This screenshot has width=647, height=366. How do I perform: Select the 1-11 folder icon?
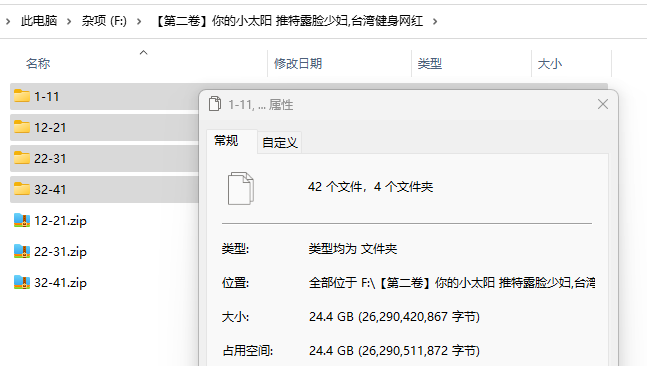coord(22,96)
